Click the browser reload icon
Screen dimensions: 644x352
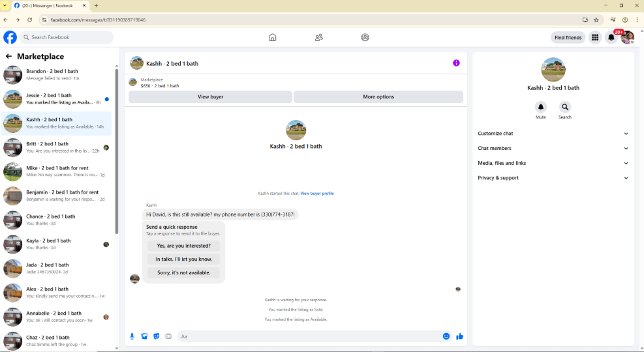(29, 20)
